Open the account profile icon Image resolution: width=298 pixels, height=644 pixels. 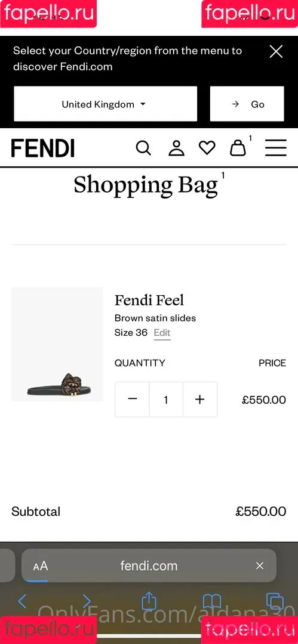(176, 148)
